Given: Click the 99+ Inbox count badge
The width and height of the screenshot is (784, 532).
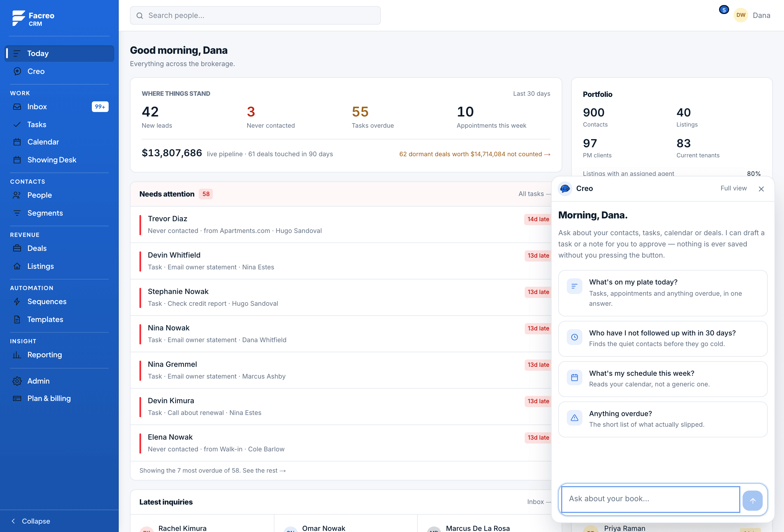Looking at the screenshot, I should [100, 107].
